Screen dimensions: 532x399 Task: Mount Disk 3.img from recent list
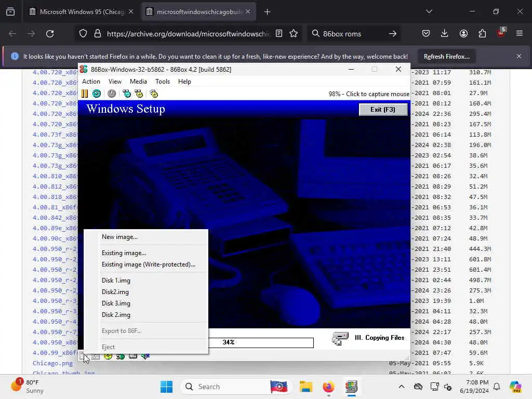146,303
